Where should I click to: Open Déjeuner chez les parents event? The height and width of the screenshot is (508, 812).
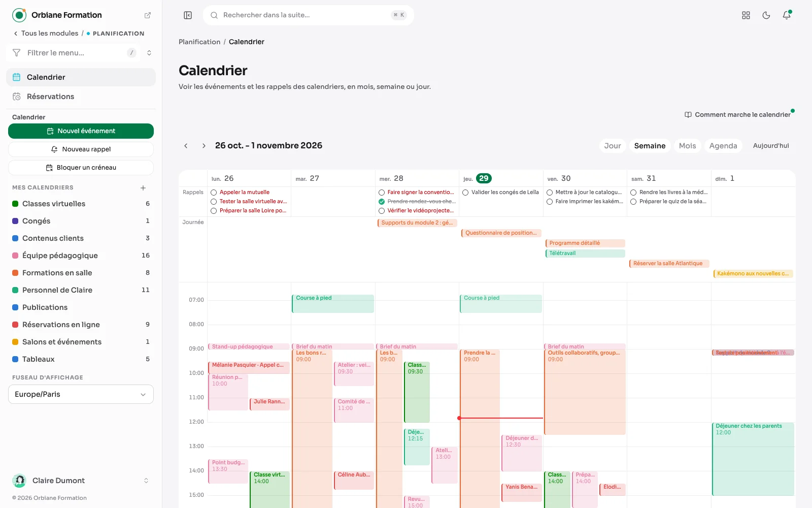(753, 459)
